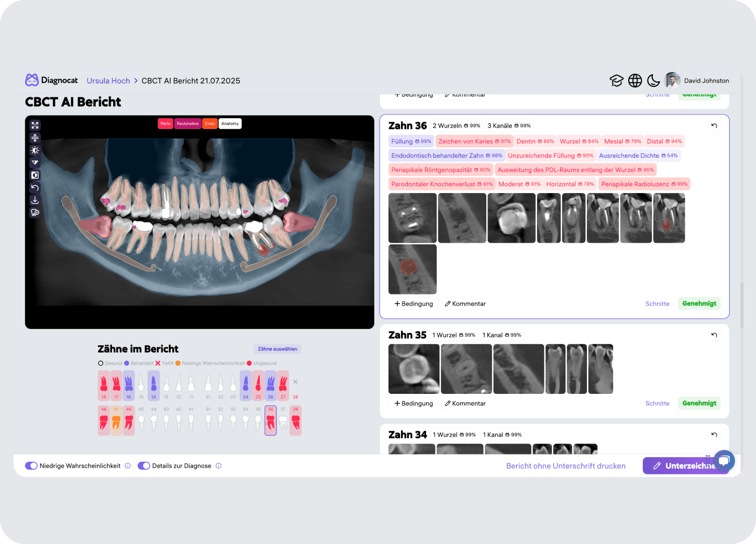Reset Zahn 34 card with undo icon
Image resolution: width=756 pixels, height=544 pixels.
714,435
